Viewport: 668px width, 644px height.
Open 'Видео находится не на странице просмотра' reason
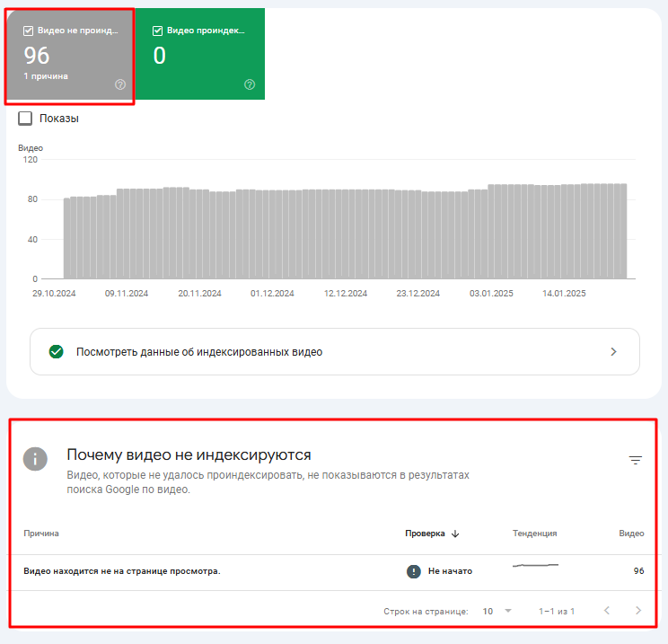[121, 571]
